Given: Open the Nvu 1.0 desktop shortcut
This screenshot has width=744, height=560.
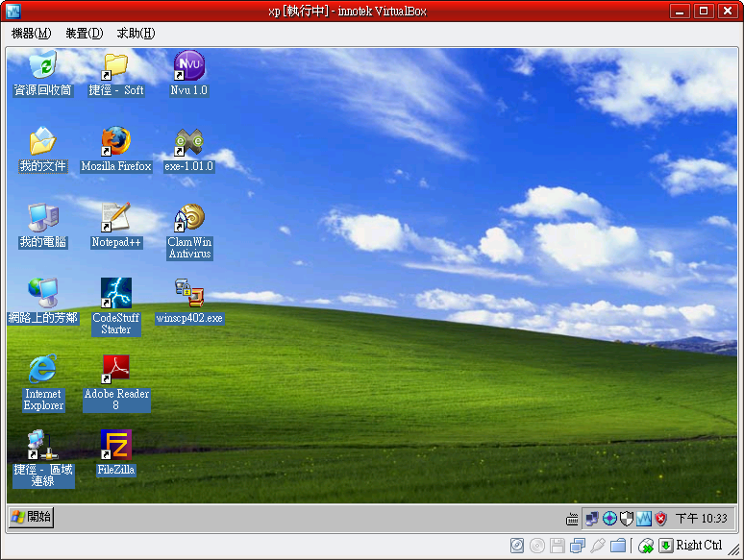Looking at the screenshot, I should click(188, 68).
